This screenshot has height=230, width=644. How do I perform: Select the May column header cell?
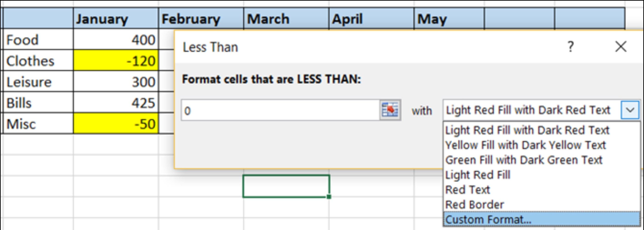coord(449,19)
